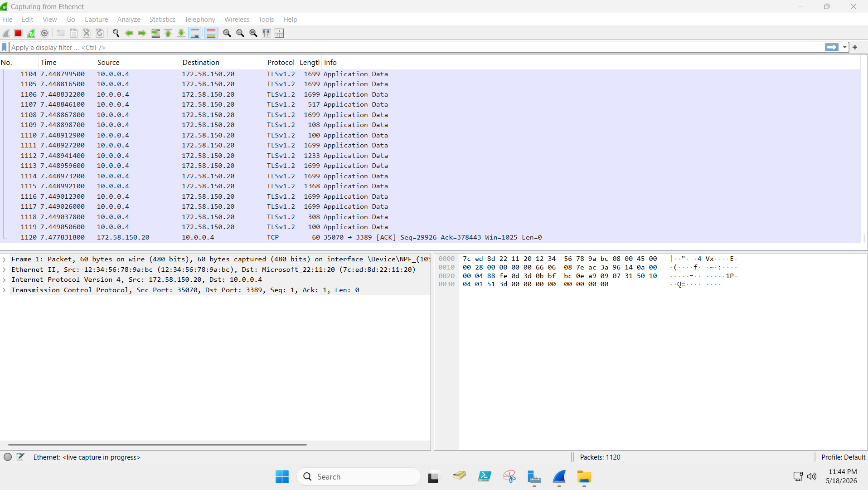Expand Transmission Control Protocol row
Screen dimensions: 868x490
[x=4, y=290]
